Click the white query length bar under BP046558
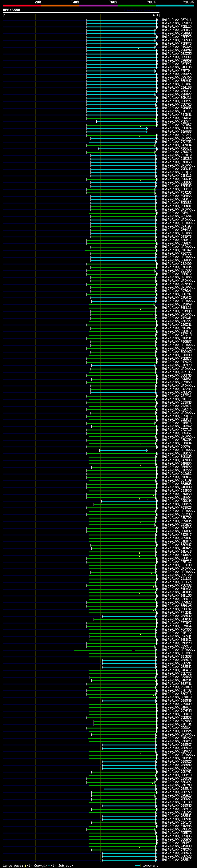Image resolution: width=197 pixels, height=868 pixels. click(x=81, y=13)
